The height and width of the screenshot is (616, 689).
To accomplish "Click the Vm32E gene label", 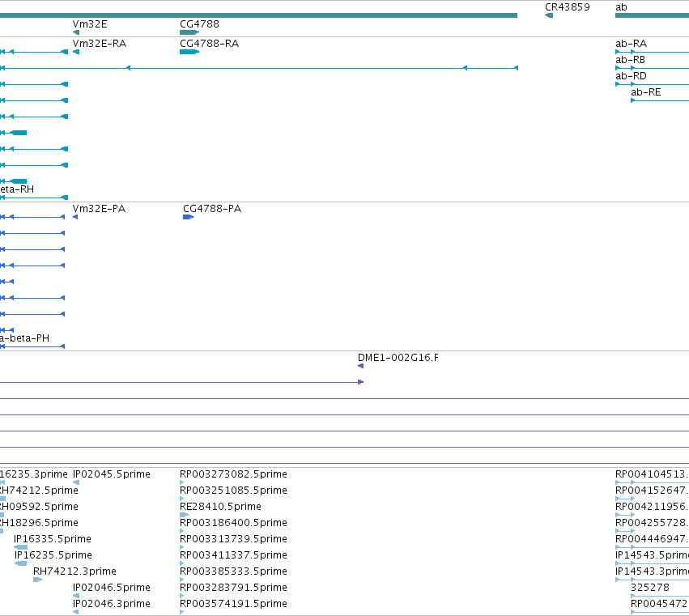I will 90,24.
